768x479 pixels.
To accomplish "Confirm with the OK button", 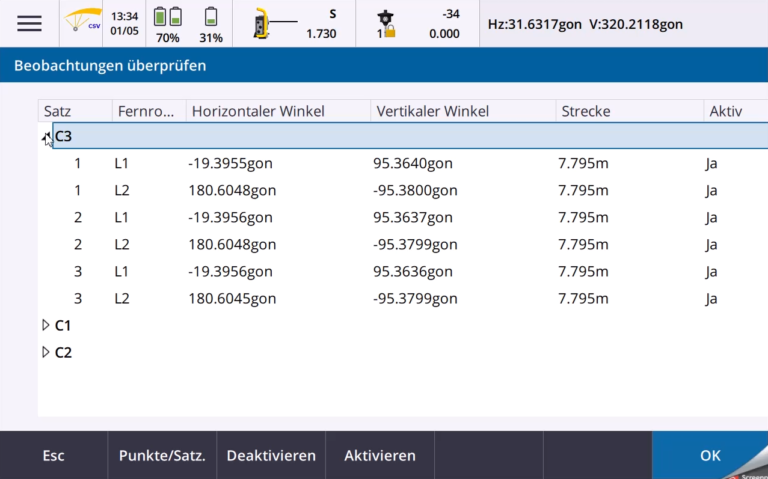I will click(x=709, y=455).
